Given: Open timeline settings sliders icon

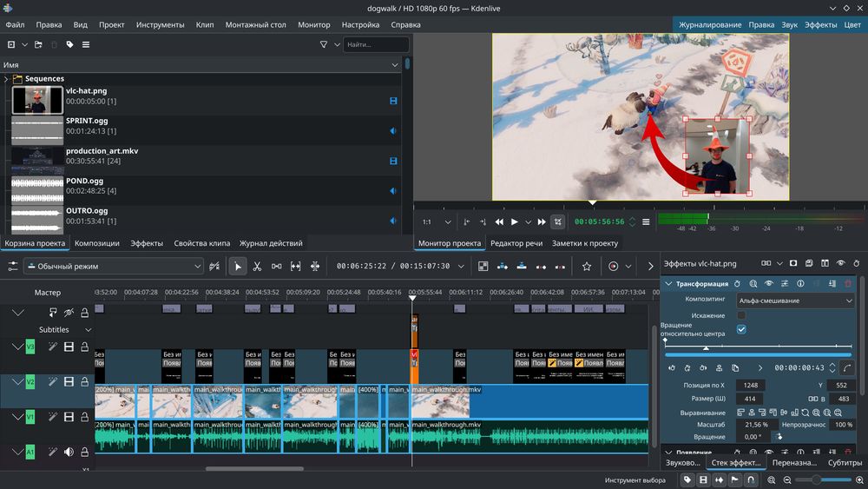Looking at the screenshot, I should pos(13,267).
